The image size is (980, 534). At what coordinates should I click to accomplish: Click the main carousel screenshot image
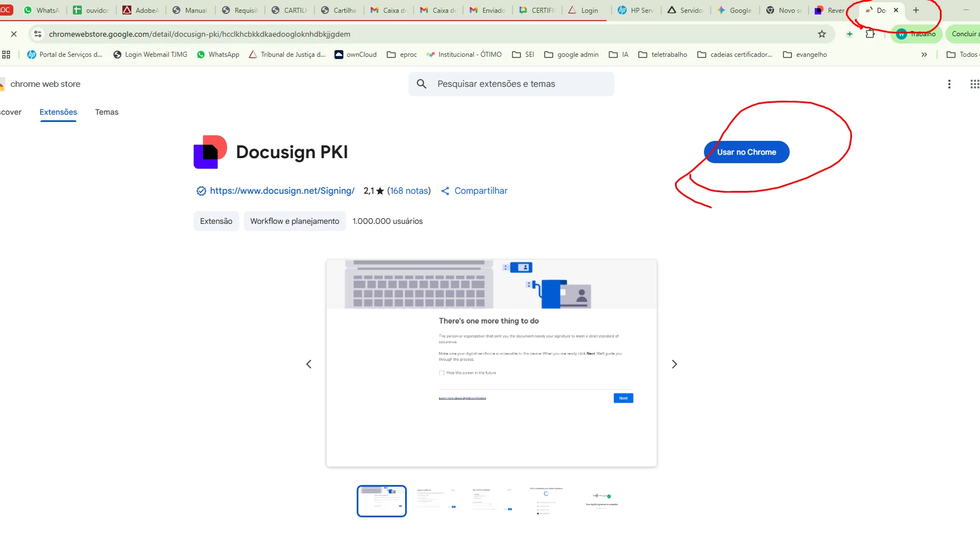point(491,363)
